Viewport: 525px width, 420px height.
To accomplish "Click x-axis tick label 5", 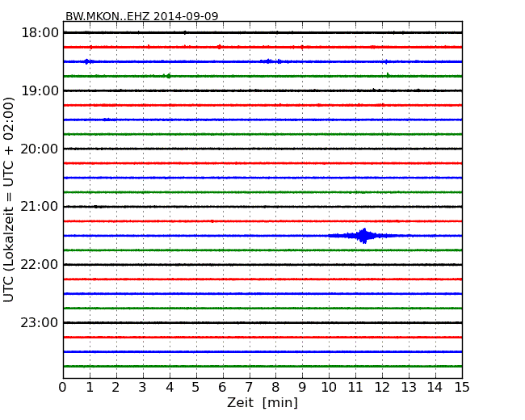I will 196,387.
